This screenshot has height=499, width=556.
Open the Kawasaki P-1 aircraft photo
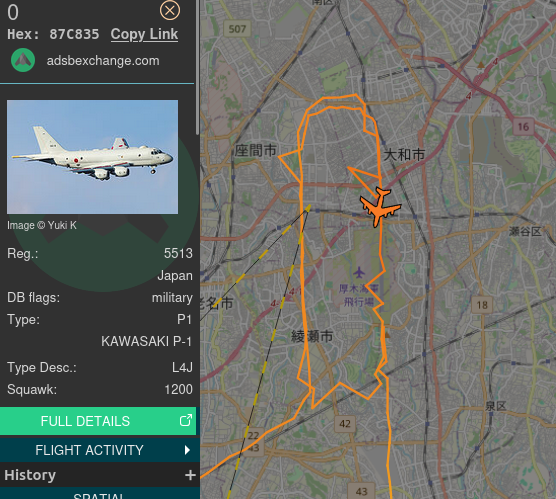tap(93, 157)
